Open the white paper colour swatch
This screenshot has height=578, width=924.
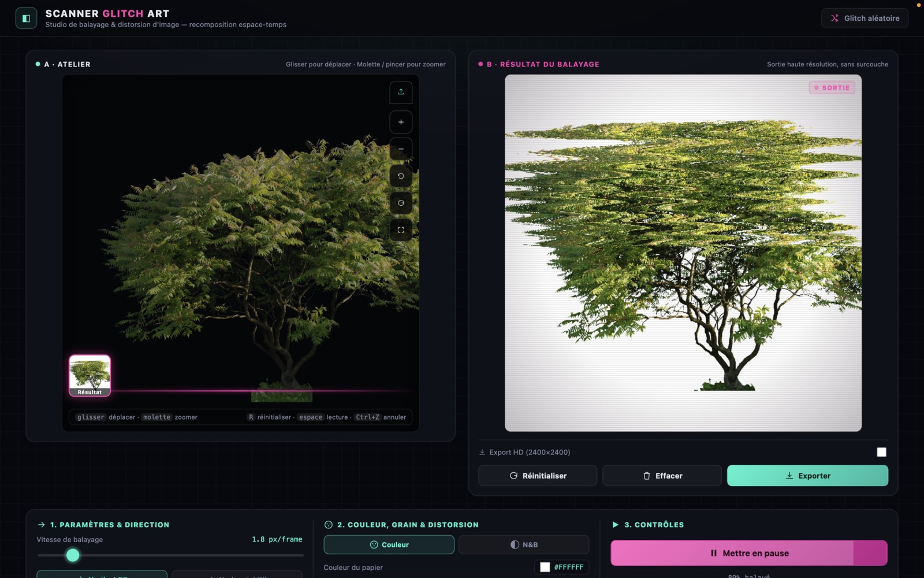pos(545,567)
